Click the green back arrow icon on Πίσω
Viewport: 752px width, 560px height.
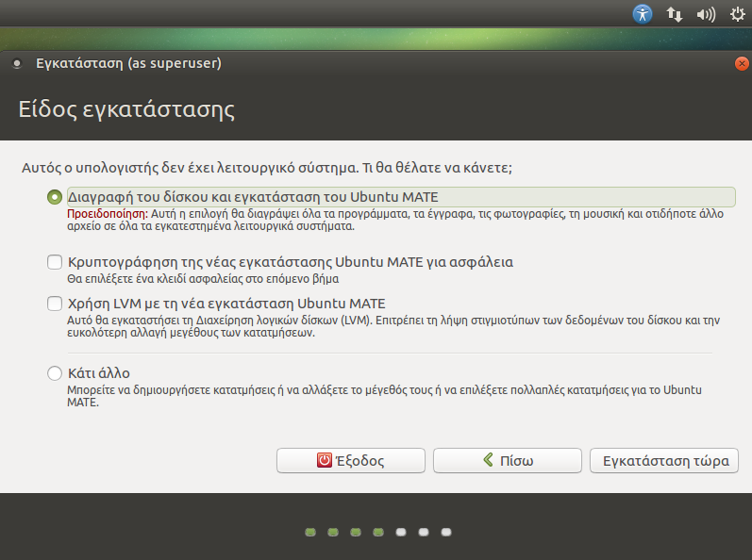pyautogui.click(x=488, y=461)
